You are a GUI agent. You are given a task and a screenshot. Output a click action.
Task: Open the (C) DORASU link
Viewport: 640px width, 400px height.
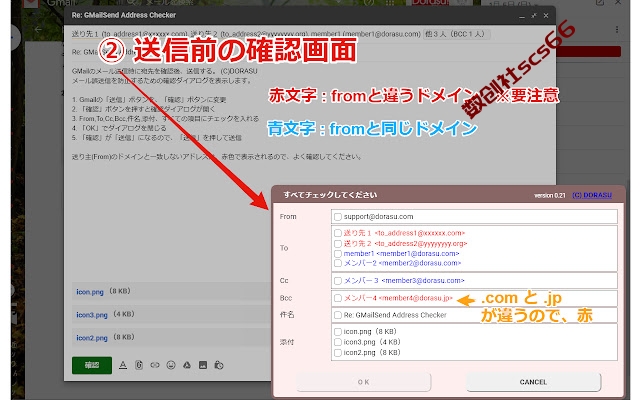pos(592,195)
